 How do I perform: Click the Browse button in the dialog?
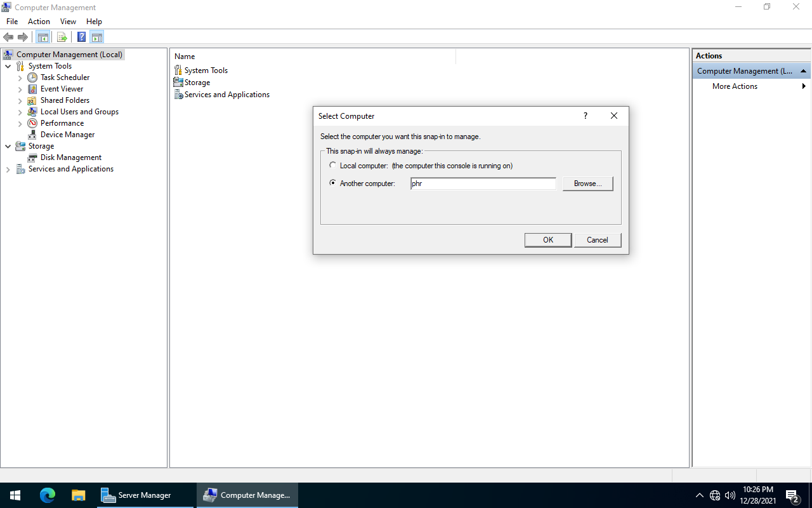tap(587, 184)
